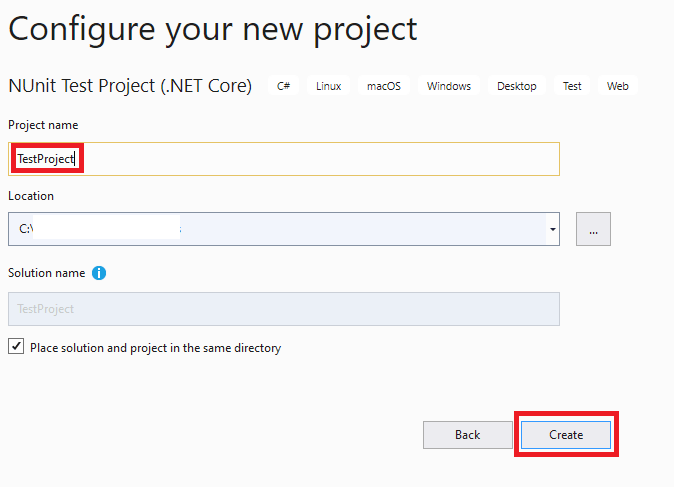
Task: Go Back to the previous step
Action: click(x=467, y=434)
